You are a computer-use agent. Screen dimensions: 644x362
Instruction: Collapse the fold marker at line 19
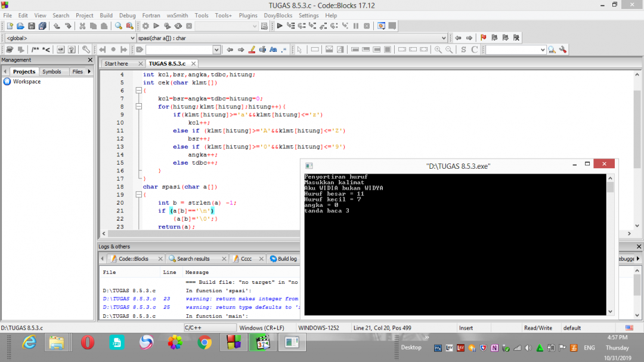[x=139, y=194]
